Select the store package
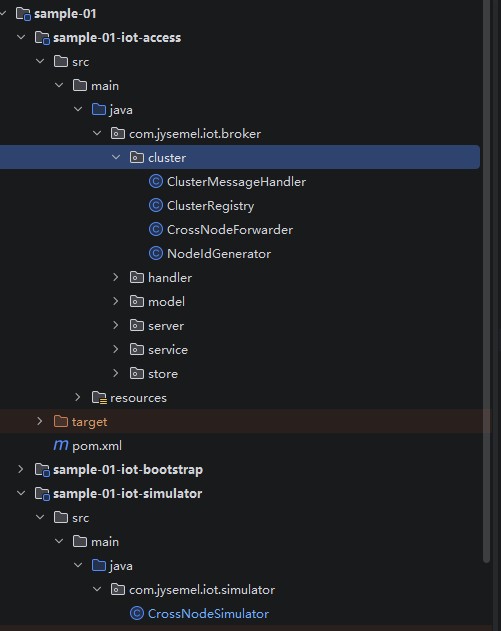Screen dimensions: 501x631 pyautogui.click(x=163, y=374)
